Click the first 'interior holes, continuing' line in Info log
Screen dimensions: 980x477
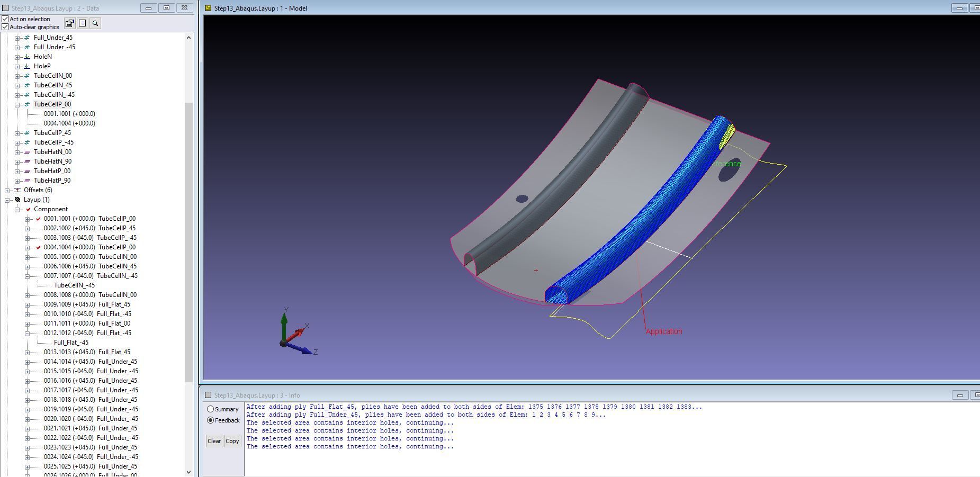click(x=350, y=423)
